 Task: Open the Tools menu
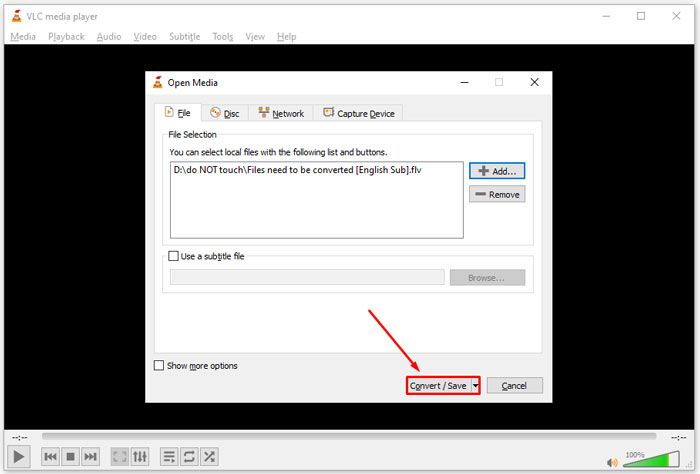pos(223,37)
